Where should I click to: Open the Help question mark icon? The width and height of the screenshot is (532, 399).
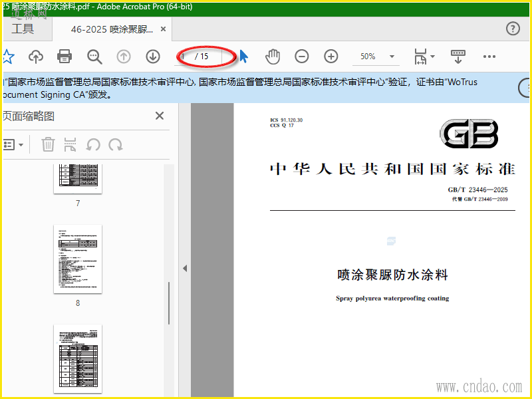pos(513,29)
